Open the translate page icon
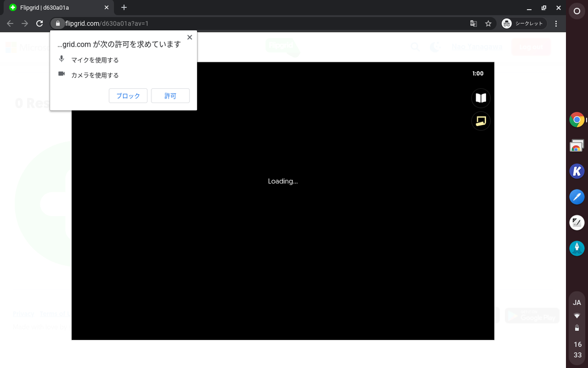The image size is (588, 368). click(x=473, y=24)
